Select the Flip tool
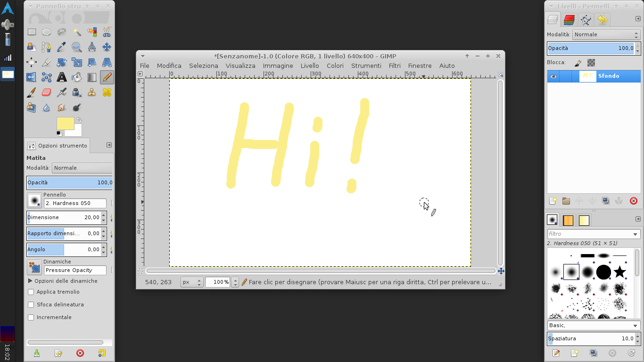Image resolution: width=644 pixels, height=362 pixels. click(32, 77)
